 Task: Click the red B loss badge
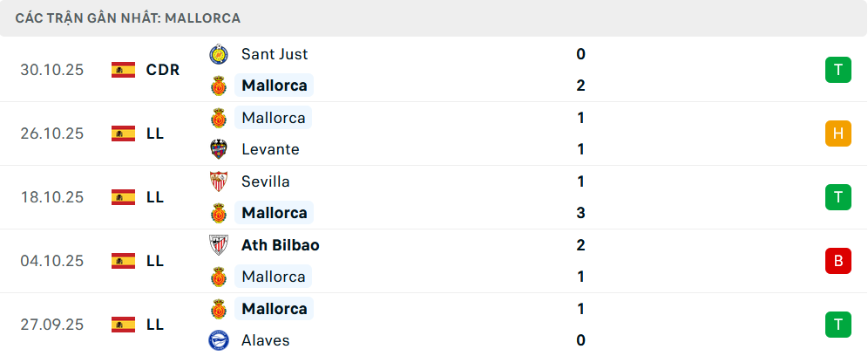837,260
